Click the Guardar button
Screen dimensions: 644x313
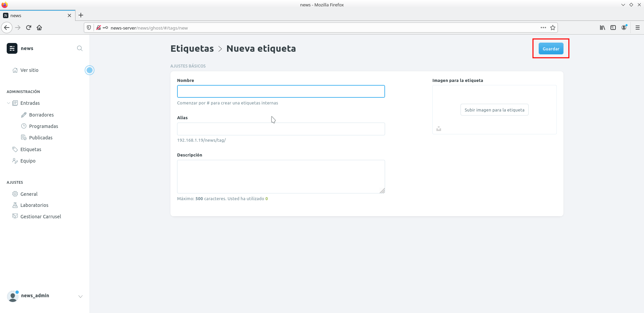(x=551, y=49)
